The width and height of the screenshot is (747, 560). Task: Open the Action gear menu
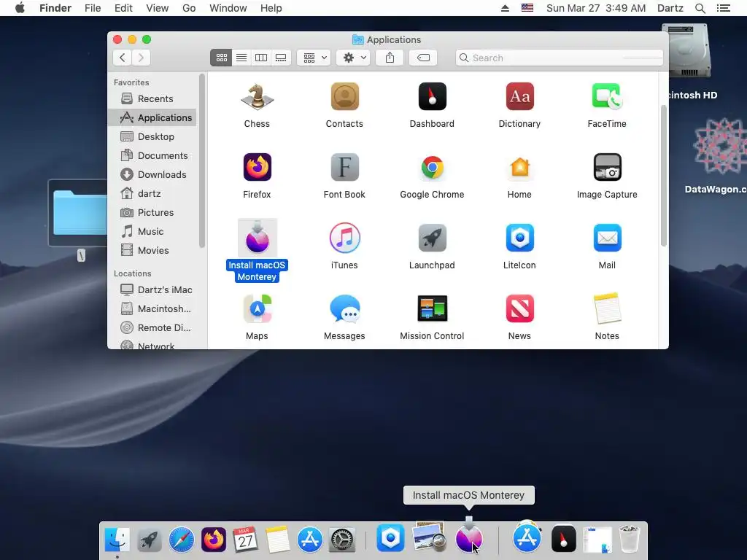coord(354,58)
